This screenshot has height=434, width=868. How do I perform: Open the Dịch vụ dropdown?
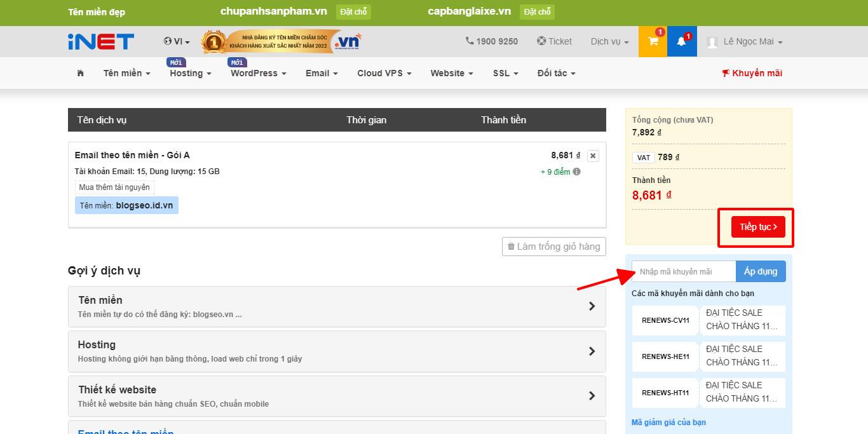pos(610,41)
